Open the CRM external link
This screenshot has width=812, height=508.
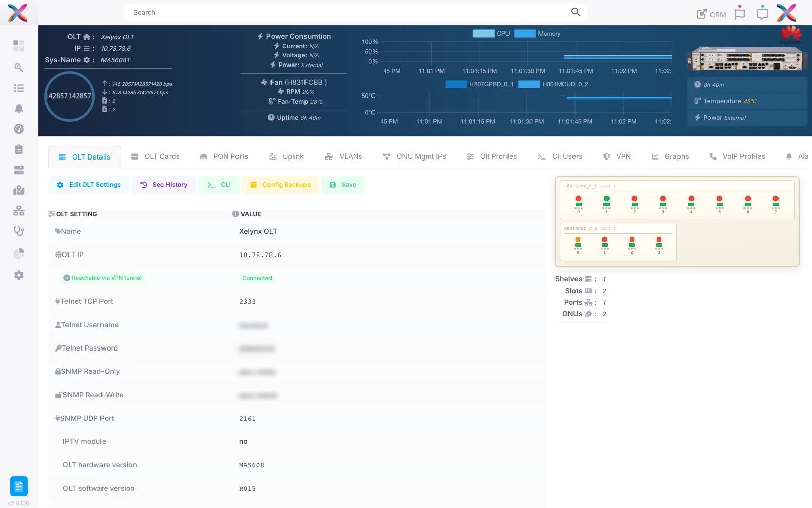(711, 14)
